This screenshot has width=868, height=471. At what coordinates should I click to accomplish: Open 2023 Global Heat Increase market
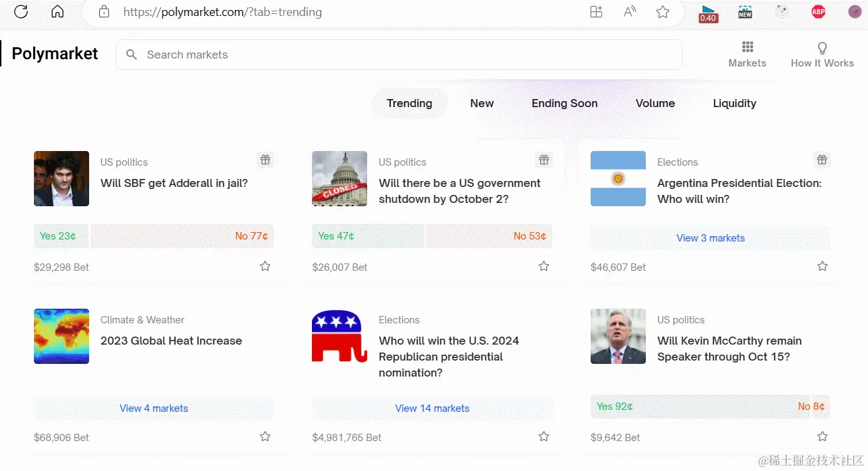click(x=171, y=341)
